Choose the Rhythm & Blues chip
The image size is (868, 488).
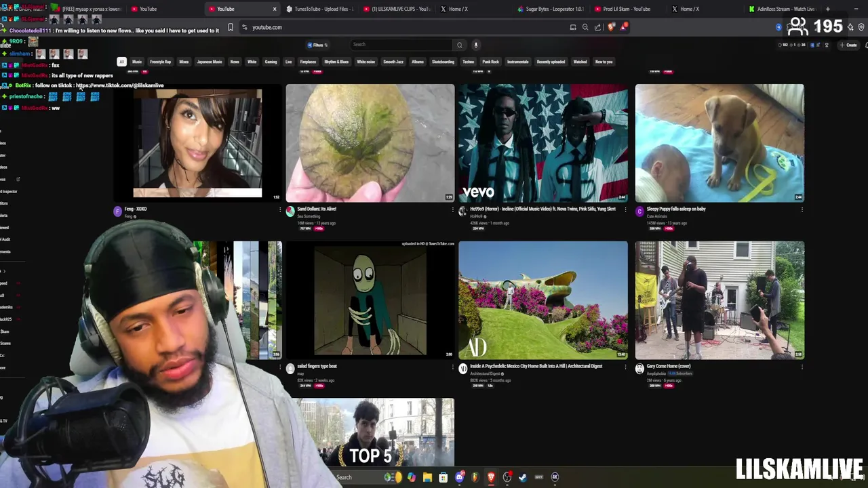[x=336, y=62]
